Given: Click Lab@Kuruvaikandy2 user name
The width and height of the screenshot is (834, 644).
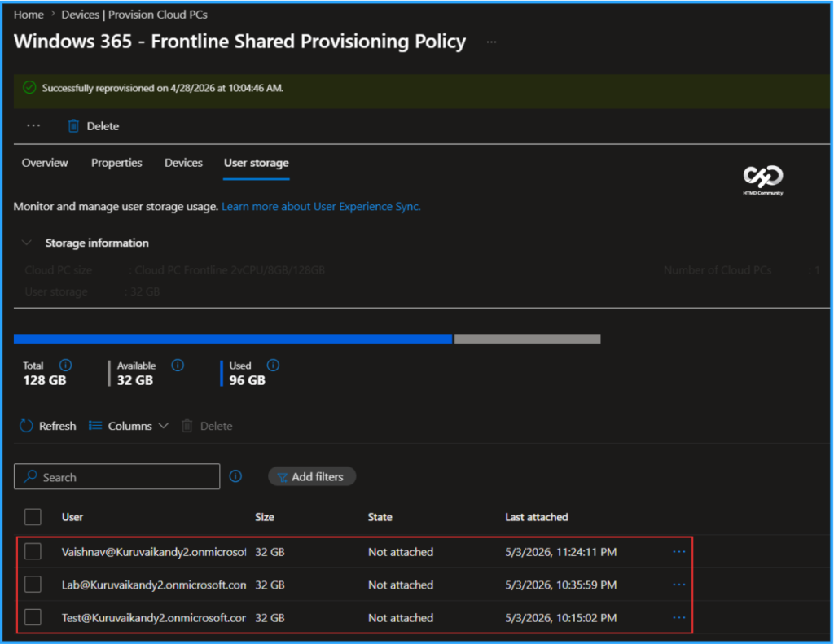Looking at the screenshot, I should click(x=154, y=585).
